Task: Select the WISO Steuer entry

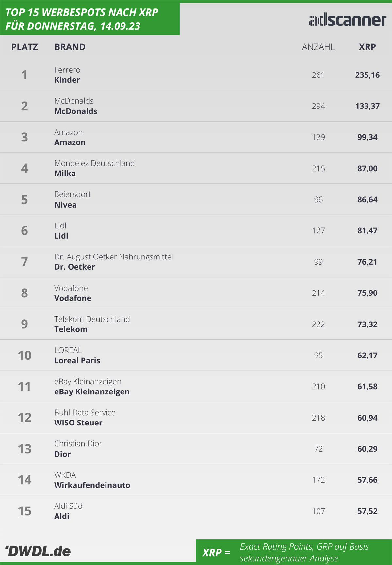Action: [x=78, y=423]
